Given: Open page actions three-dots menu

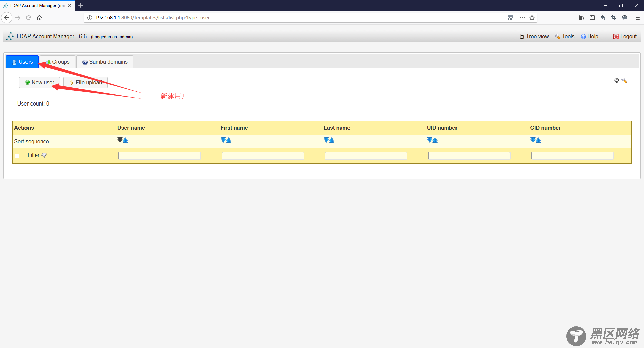Looking at the screenshot, I should [522, 18].
